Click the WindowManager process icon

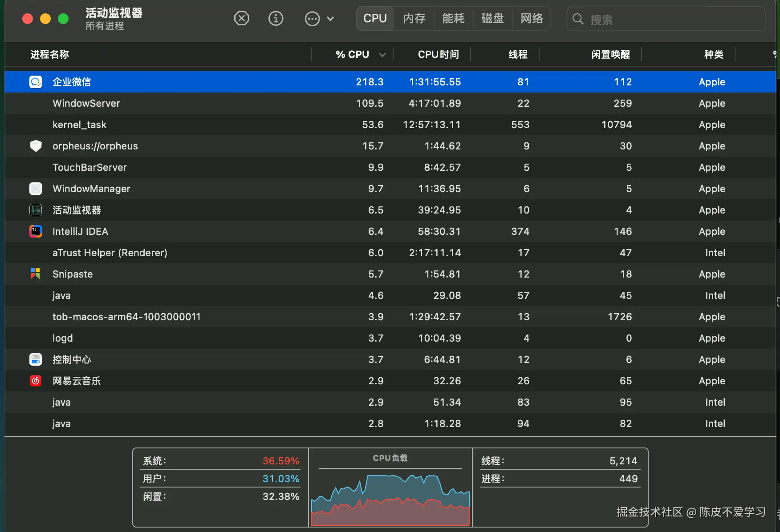[35, 189]
